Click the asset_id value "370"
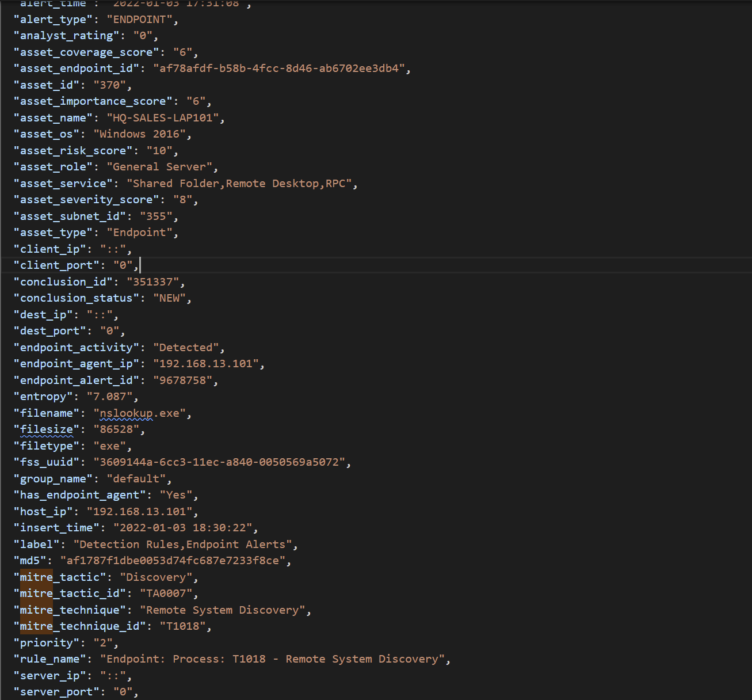The height and width of the screenshot is (700, 752). 109,85
